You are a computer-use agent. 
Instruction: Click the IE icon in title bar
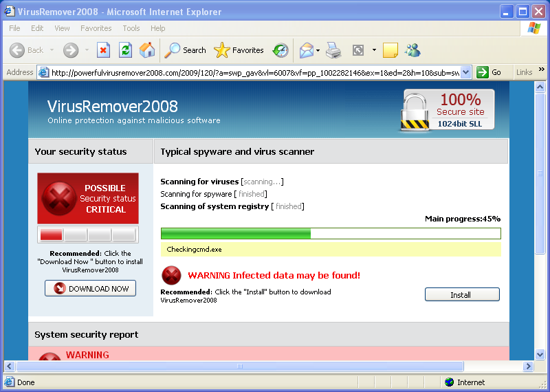pos(10,12)
